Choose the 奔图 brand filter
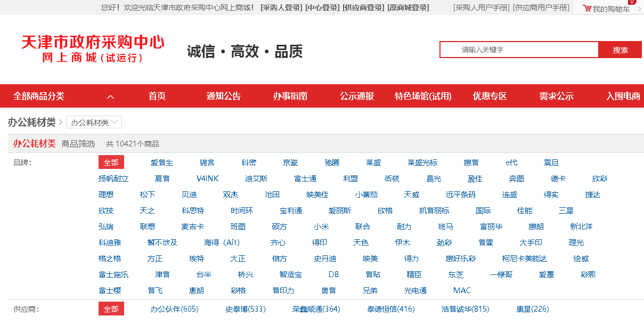 click(x=517, y=179)
